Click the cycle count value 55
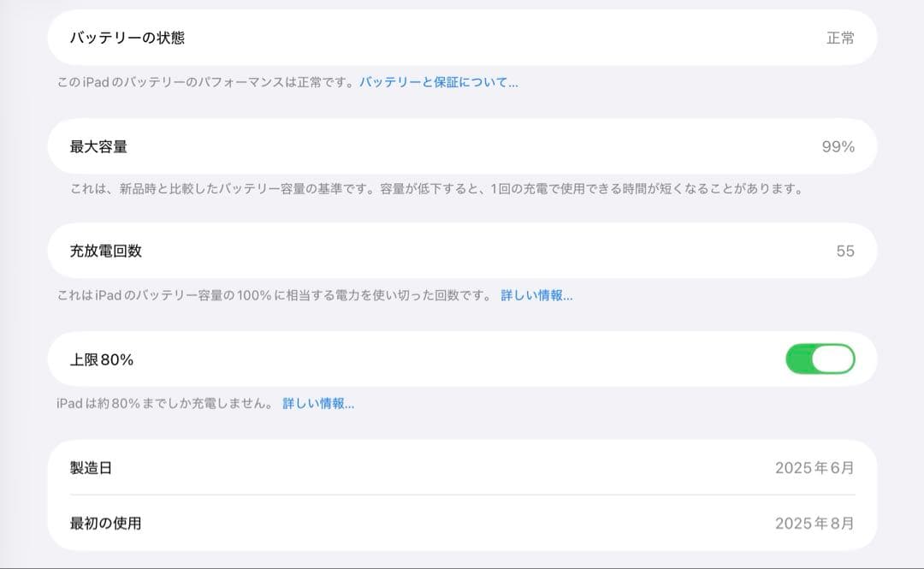 (844, 252)
